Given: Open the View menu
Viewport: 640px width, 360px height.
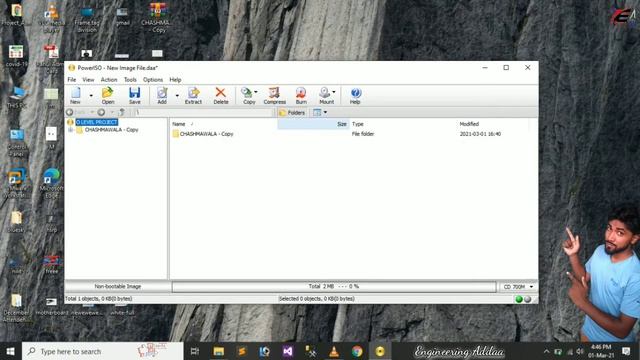Looking at the screenshot, I should coord(88,80).
